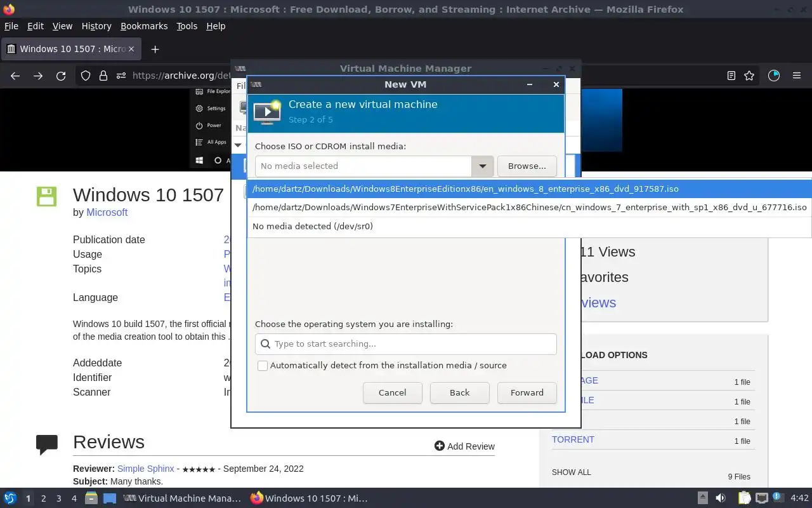
Task: Switch to Virtual Machine Manager taskbar entry
Action: 183,498
